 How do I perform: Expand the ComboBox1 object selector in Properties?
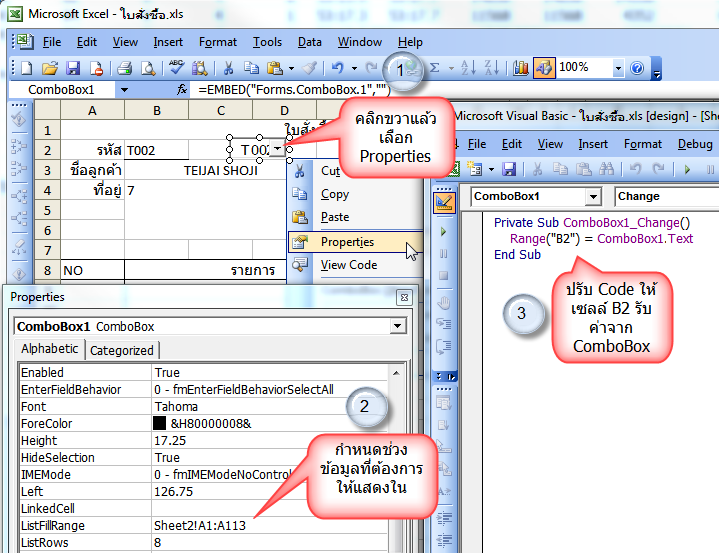(x=398, y=326)
